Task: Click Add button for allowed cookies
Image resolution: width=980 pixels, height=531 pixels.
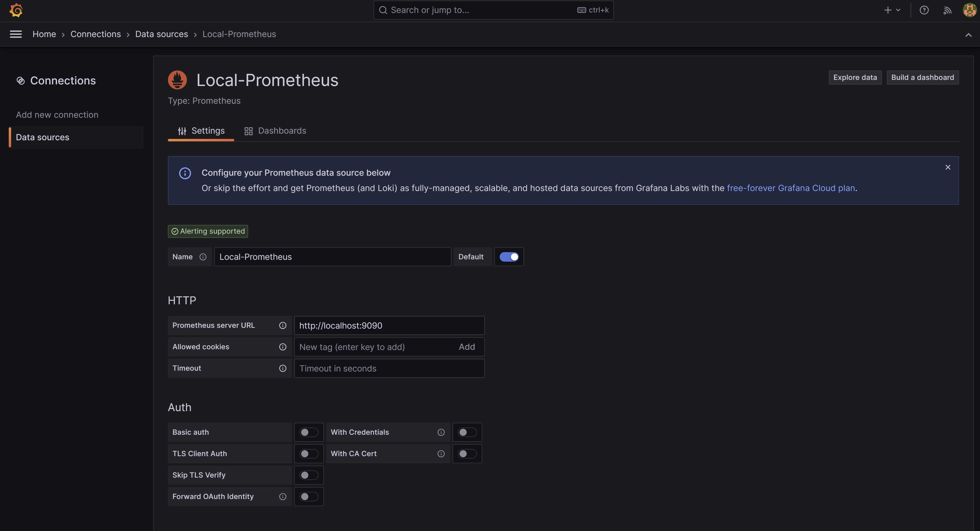Action: point(467,347)
